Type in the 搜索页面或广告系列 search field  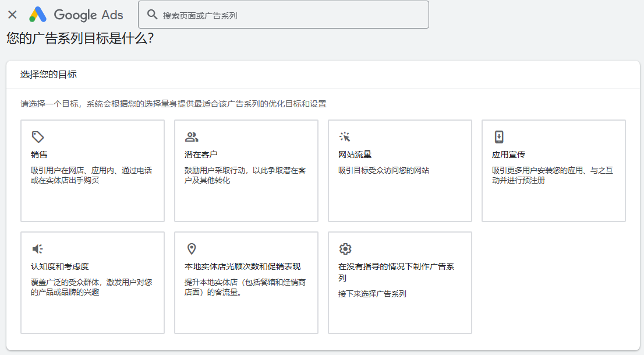pos(291,15)
